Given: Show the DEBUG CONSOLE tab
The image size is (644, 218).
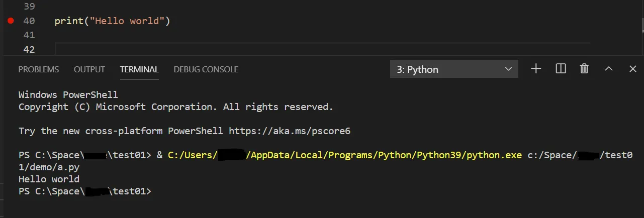Looking at the screenshot, I should point(206,69).
